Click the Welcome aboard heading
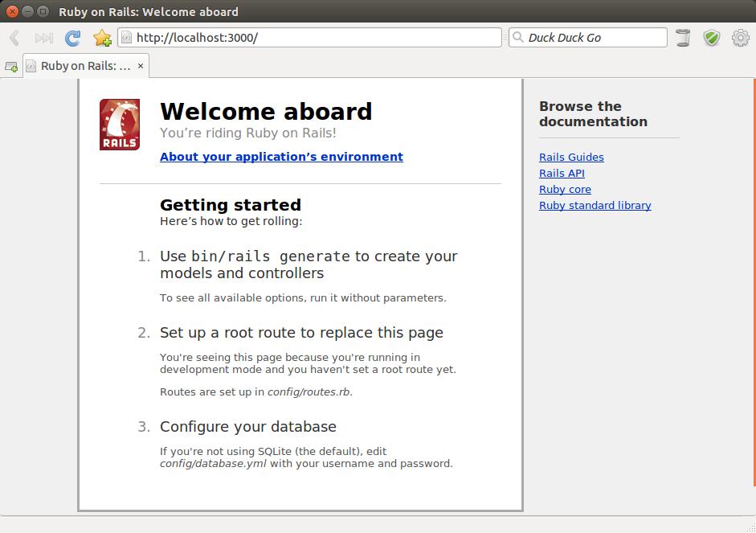 (x=266, y=112)
